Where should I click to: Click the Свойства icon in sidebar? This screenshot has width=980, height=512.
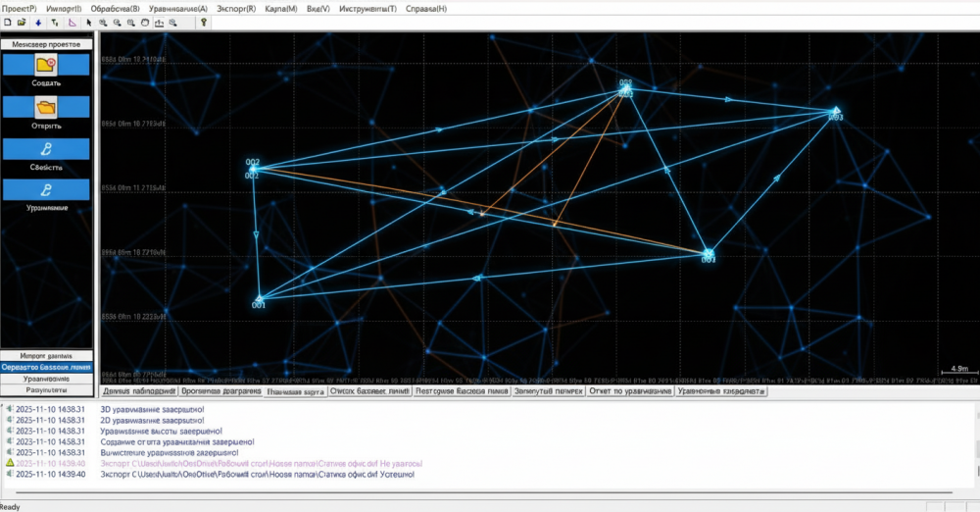[x=46, y=149]
